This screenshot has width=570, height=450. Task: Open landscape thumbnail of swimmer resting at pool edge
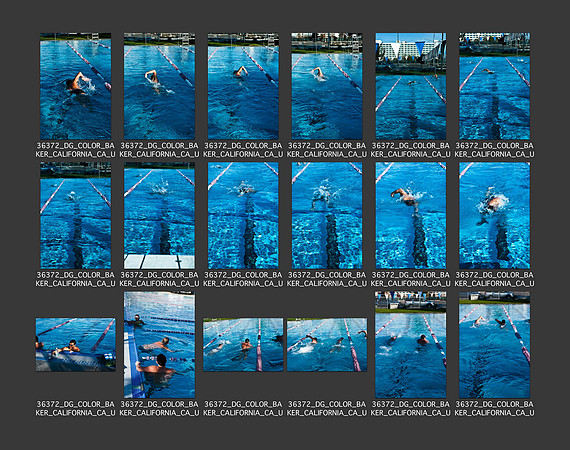point(76,345)
